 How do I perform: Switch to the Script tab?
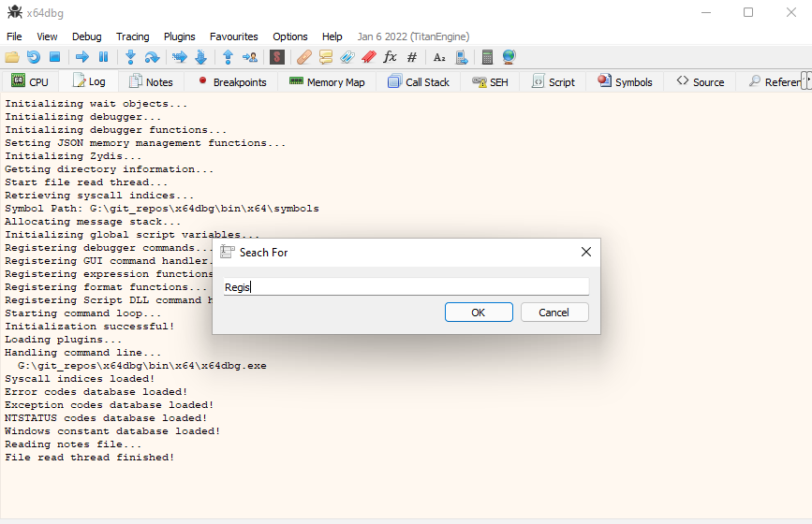554,81
